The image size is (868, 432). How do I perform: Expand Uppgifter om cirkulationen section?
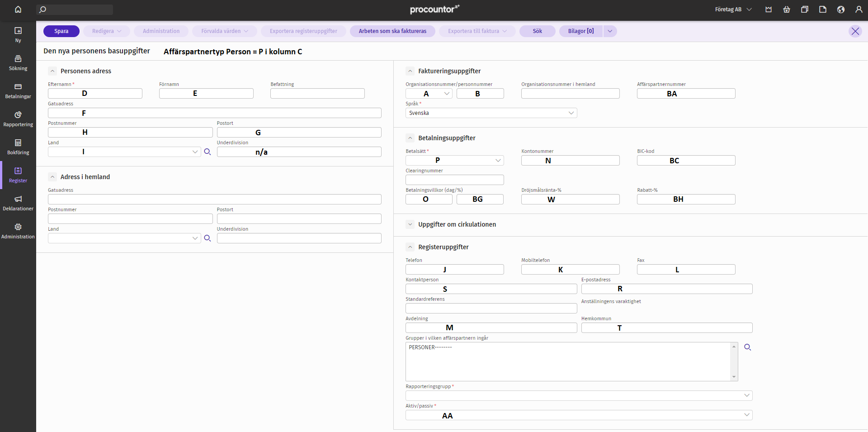pyautogui.click(x=410, y=224)
